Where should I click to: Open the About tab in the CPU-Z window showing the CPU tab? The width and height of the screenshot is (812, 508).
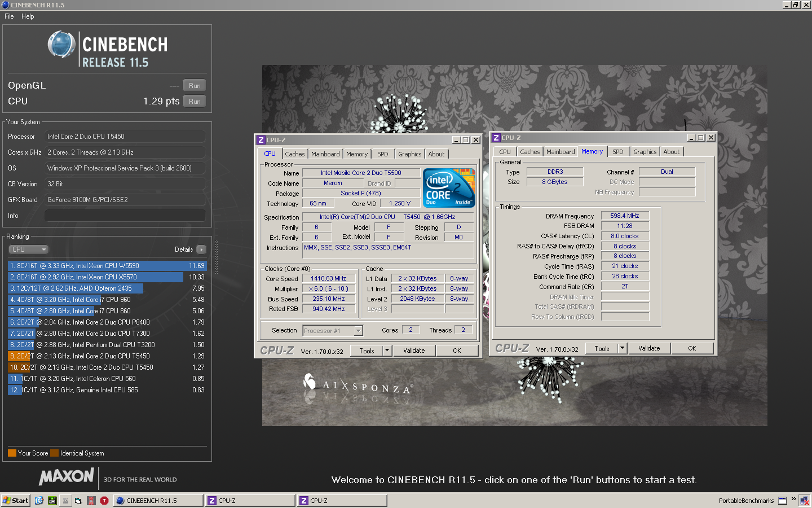[x=436, y=154]
